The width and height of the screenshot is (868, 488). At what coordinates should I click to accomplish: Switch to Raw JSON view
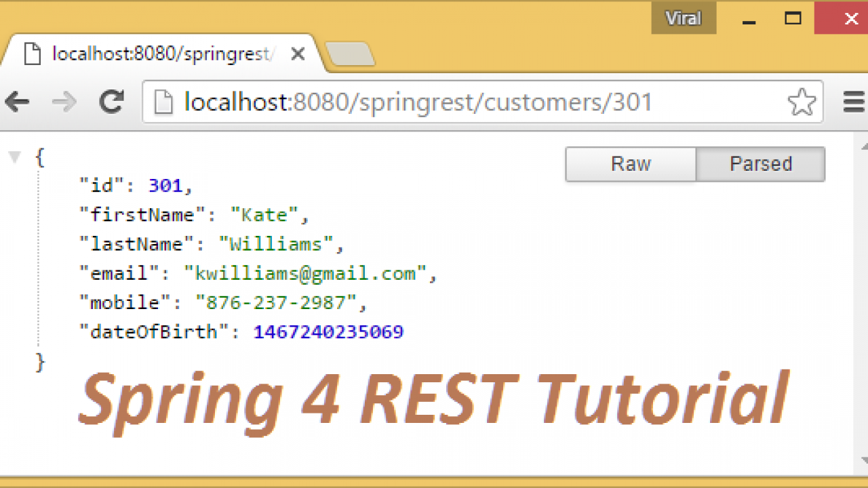coord(631,164)
